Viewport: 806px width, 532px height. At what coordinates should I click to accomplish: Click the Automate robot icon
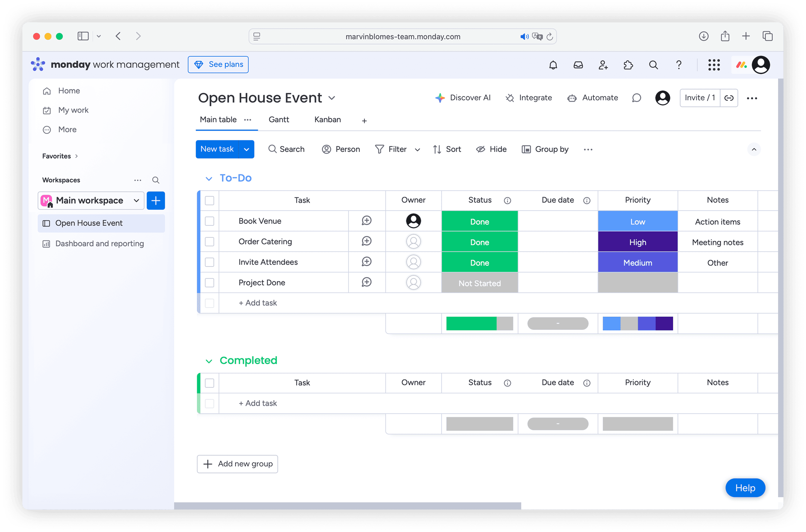click(572, 98)
